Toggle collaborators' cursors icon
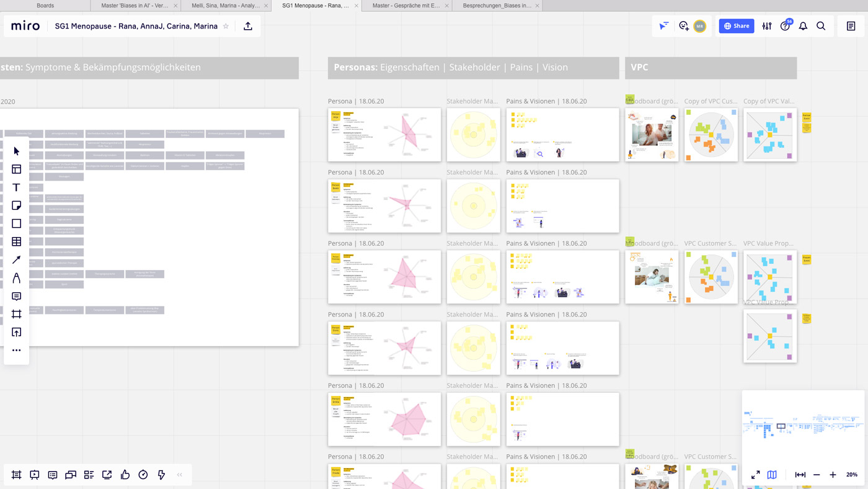Viewport: 868px width, 489px height. tap(664, 26)
